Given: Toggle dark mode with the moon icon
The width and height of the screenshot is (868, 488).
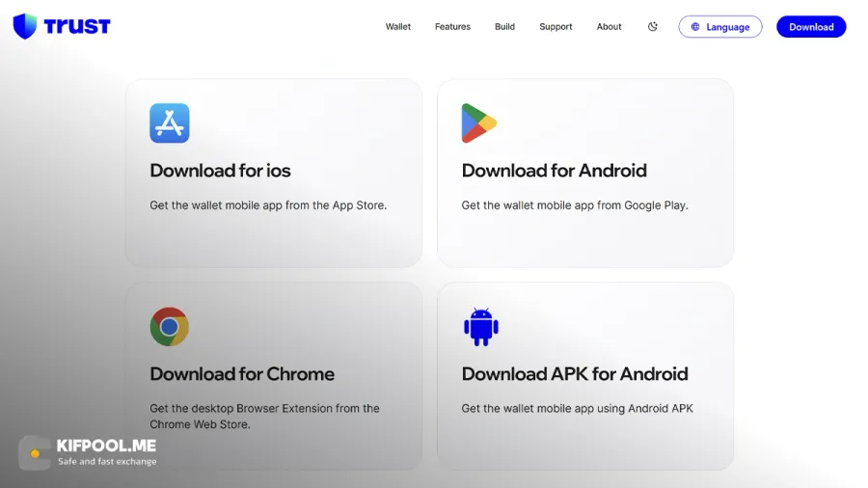Looking at the screenshot, I should 653,27.
